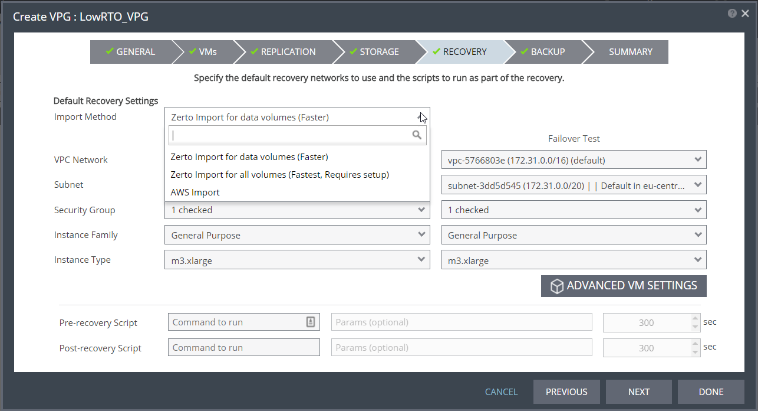Click the Failover Test column header

pyautogui.click(x=574, y=139)
